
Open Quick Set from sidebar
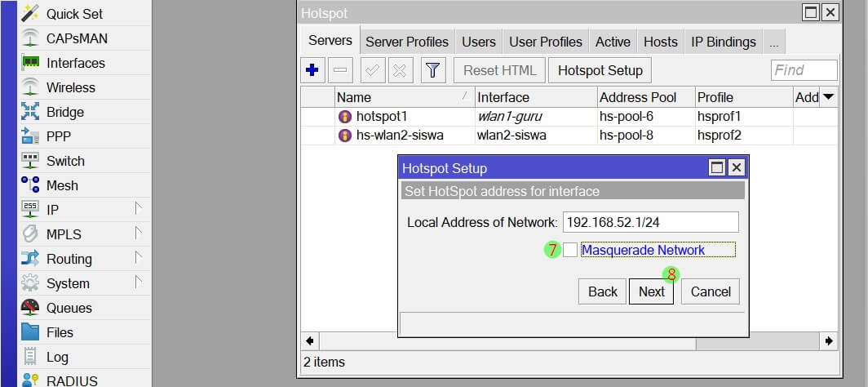coord(73,14)
